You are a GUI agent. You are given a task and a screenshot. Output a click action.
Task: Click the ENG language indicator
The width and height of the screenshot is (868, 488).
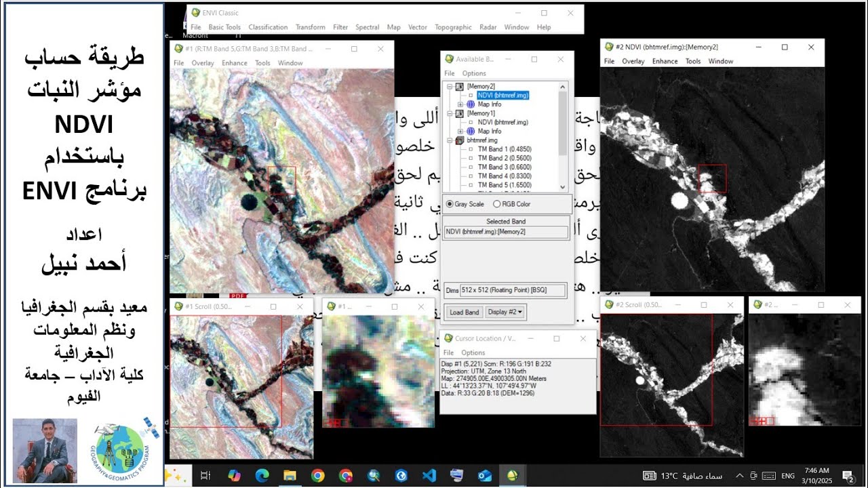point(788,476)
